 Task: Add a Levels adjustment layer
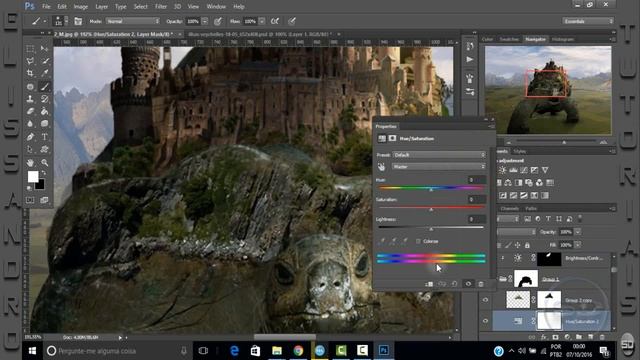[x=513, y=170]
